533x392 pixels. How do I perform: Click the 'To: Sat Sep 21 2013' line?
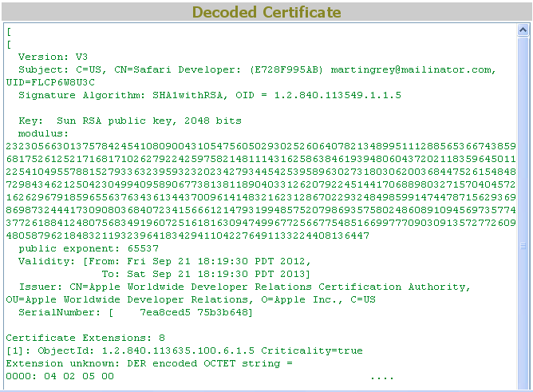tap(206, 274)
